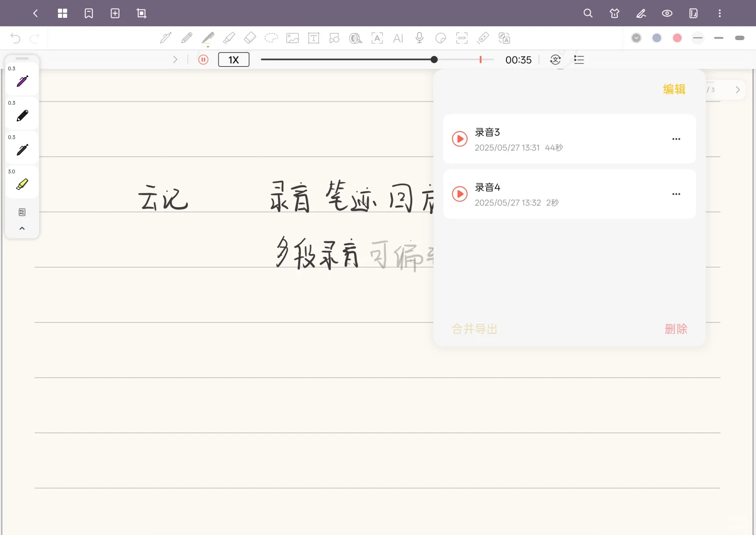Select the lasso selection tool

(271, 38)
